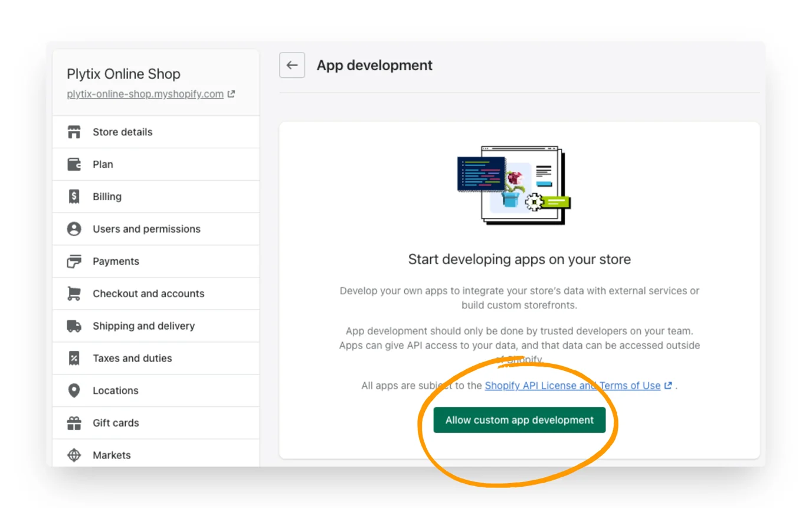Click the Billing receipt icon
The image size is (812, 508).
[x=74, y=197]
